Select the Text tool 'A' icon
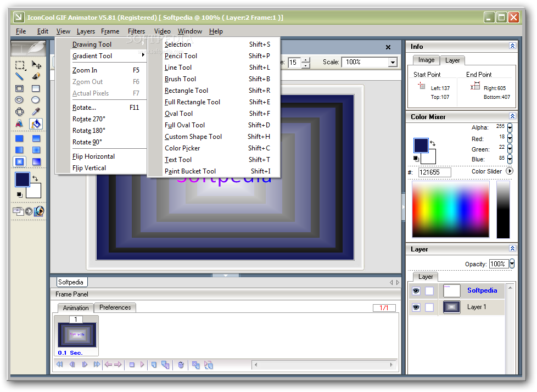This screenshot has height=392, width=537. (20, 124)
